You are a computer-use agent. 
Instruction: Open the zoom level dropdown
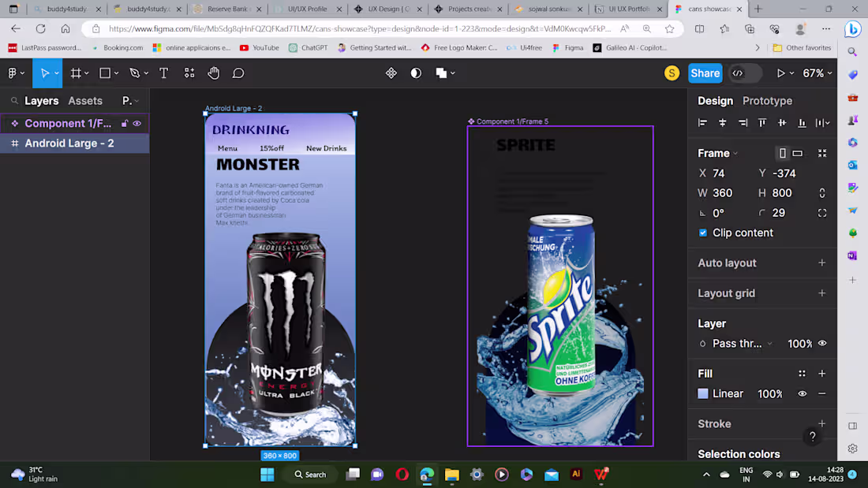pyautogui.click(x=817, y=73)
